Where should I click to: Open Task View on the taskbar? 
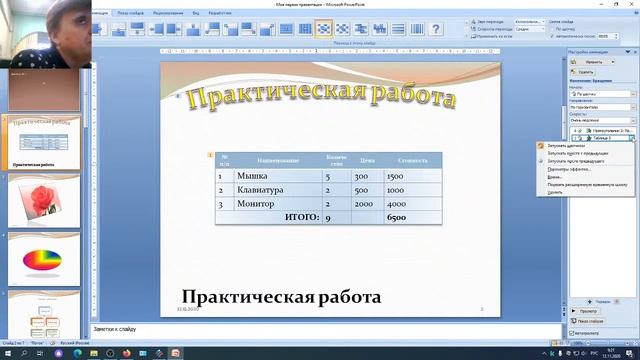coord(40,353)
